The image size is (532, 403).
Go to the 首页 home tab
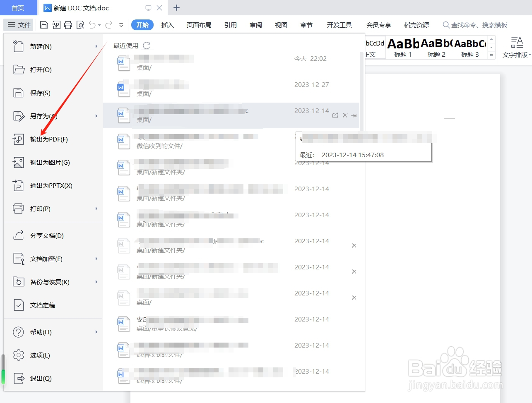coord(18,8)
